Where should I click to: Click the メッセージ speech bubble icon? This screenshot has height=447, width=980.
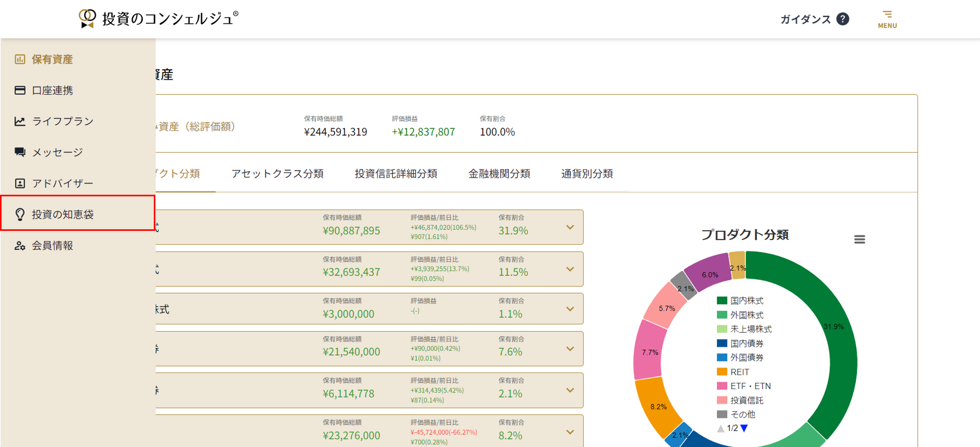[20, 152]
